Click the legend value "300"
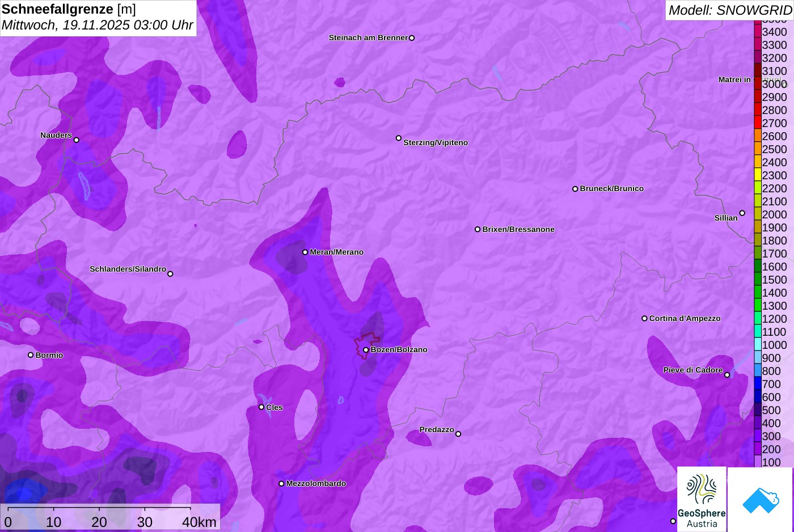The image size is (794, 532). 771,437
